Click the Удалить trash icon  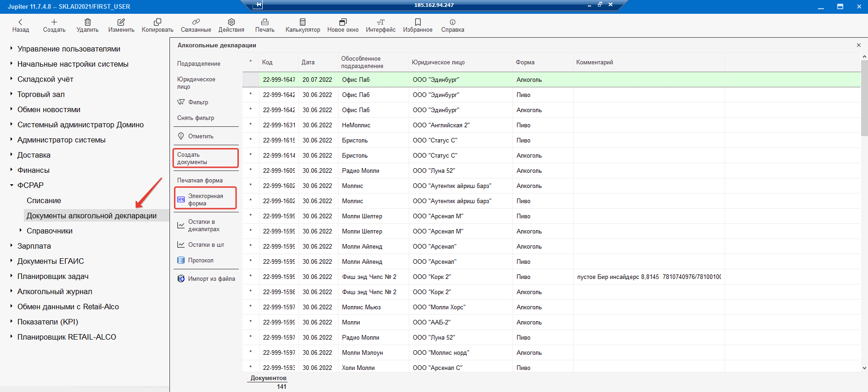click(88, 22)
